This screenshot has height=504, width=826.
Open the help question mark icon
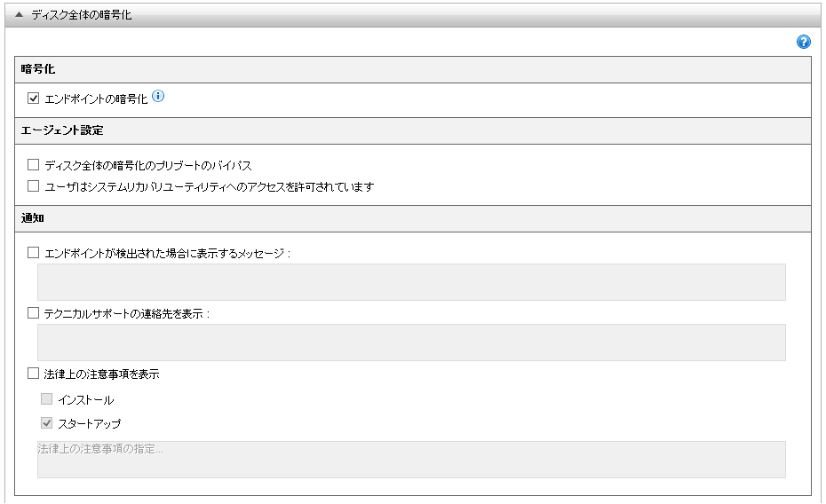pos(804,42)
